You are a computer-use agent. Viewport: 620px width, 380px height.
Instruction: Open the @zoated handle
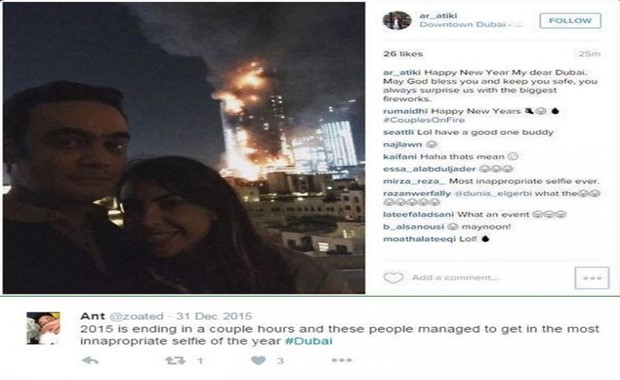click(x=136, y=316)
